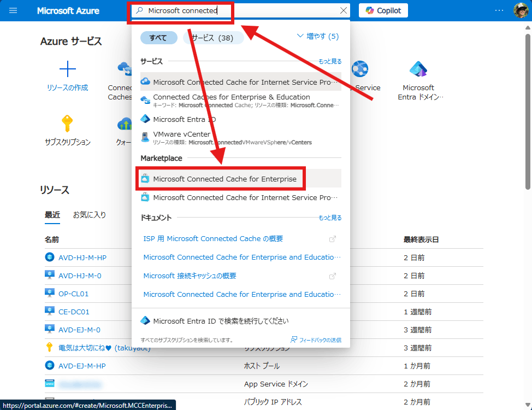Open AVD-HJ-M-0 resource

pos(80,276)
